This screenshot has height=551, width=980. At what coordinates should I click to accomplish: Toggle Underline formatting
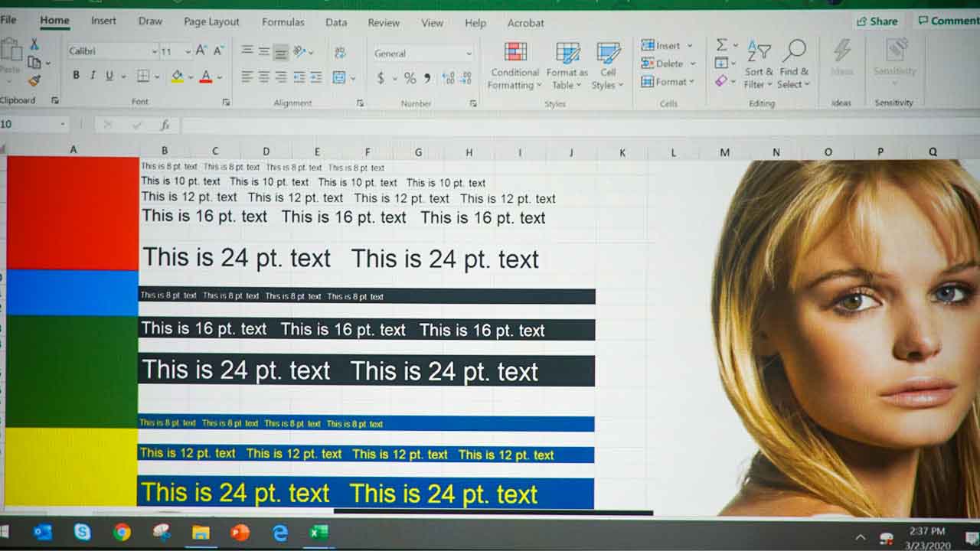109,76
